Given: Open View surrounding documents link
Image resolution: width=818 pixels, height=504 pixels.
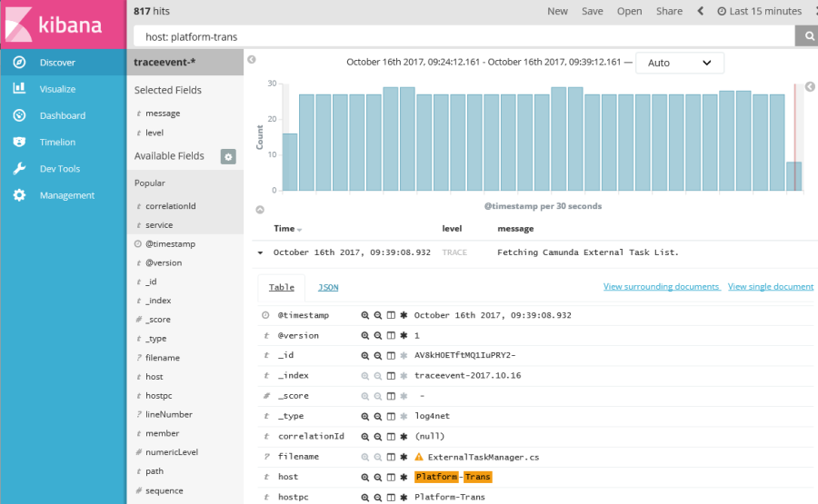Looking at the screenshot, I should tap(661, 287).
